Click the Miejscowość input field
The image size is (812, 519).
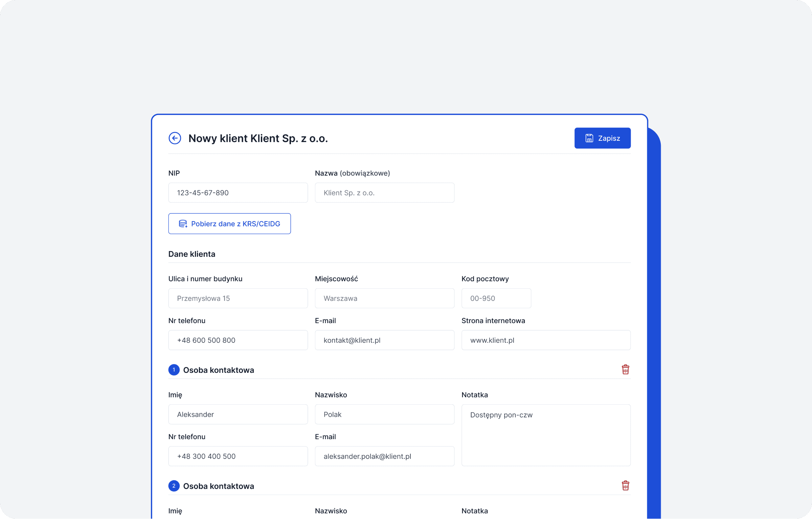click(384, 298)
